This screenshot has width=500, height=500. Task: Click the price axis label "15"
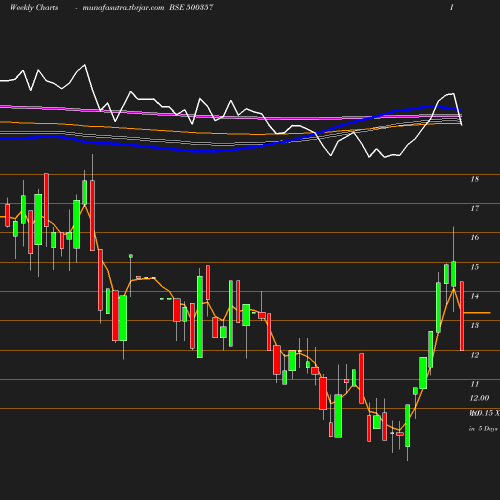[475, 267]
